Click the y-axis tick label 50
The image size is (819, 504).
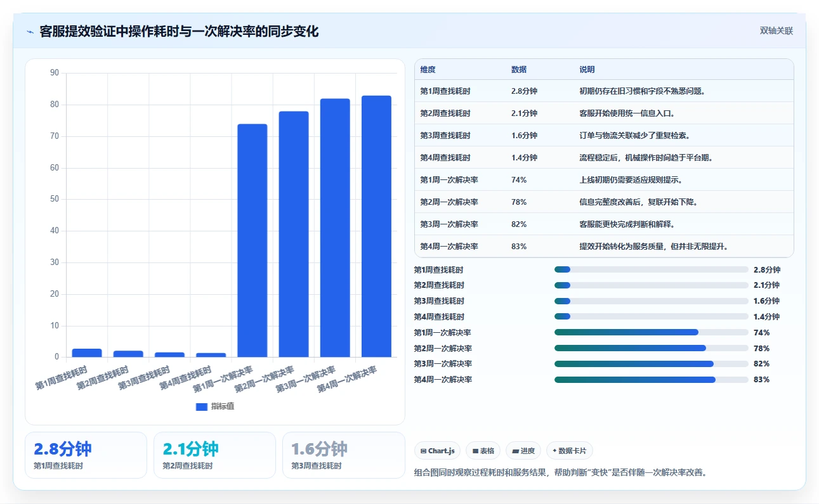click(x=54, y=199)
